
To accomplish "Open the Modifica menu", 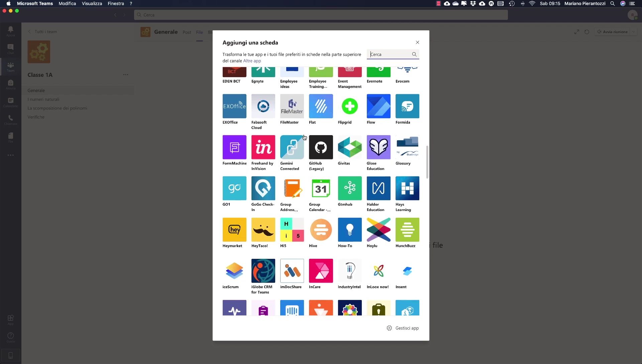I will [67, 3].
